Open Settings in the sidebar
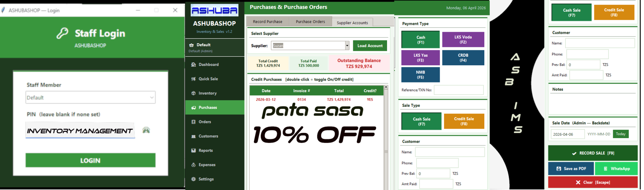The width and height of the screenshot is (644, 190). 206,179
